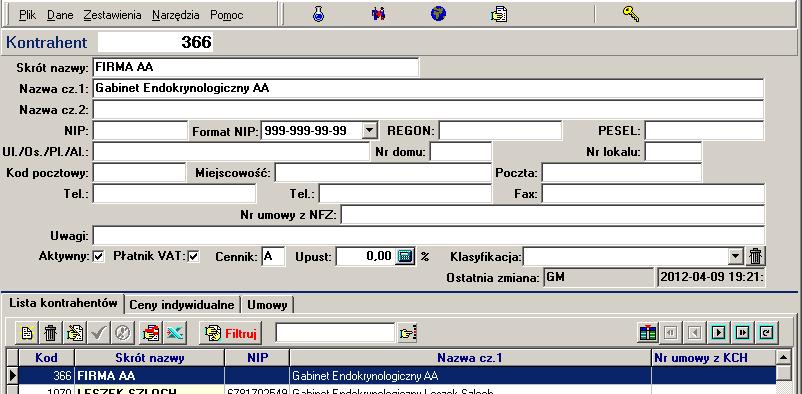The height and width of the screenshot is (394, 802).
Task: Go to previous record navigation icon
Action: [x=695, y=333]
